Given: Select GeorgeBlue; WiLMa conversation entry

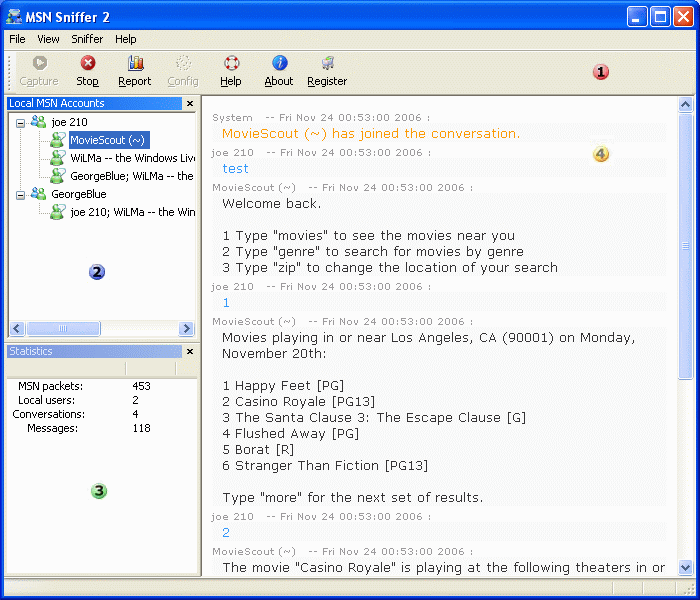Looking at the screenshot, I should click(x=132, y=176).
